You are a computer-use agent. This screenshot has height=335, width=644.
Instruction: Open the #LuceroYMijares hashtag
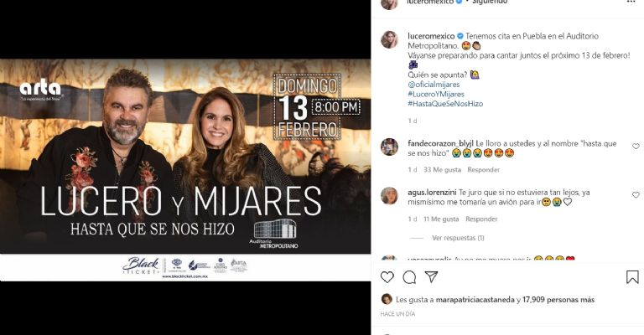point(436,95)
